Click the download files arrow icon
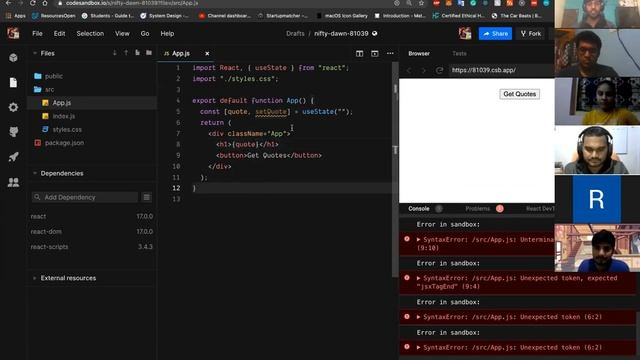 click(115, 53)
